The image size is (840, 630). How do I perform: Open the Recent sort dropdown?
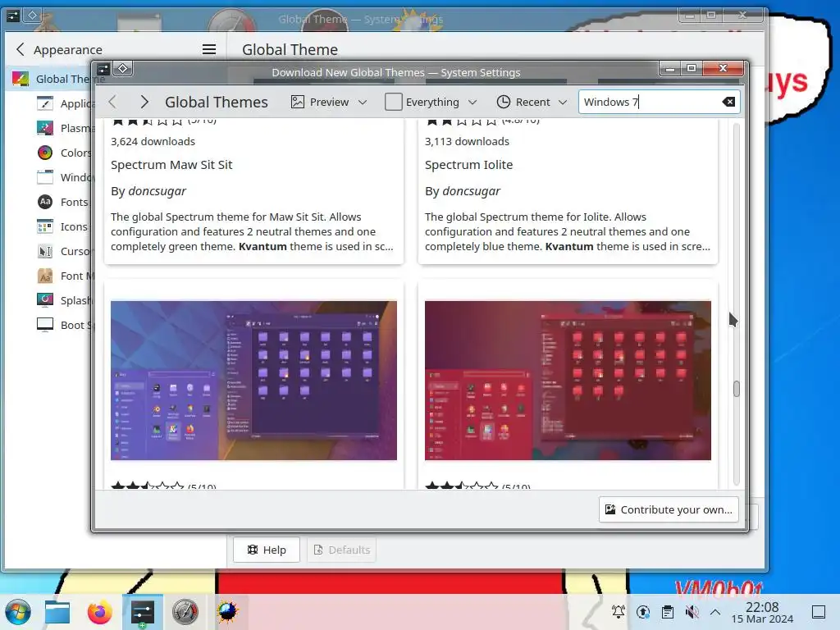pos(532,102)
